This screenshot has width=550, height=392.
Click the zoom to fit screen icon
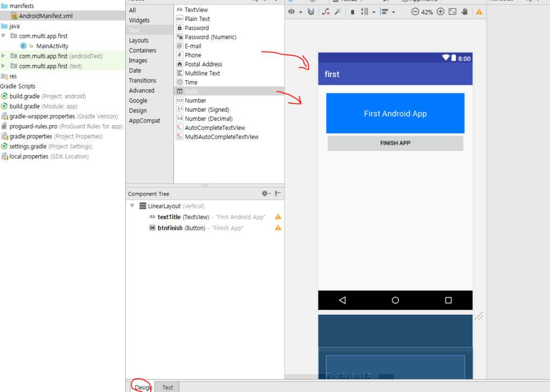tap(452, 12)
